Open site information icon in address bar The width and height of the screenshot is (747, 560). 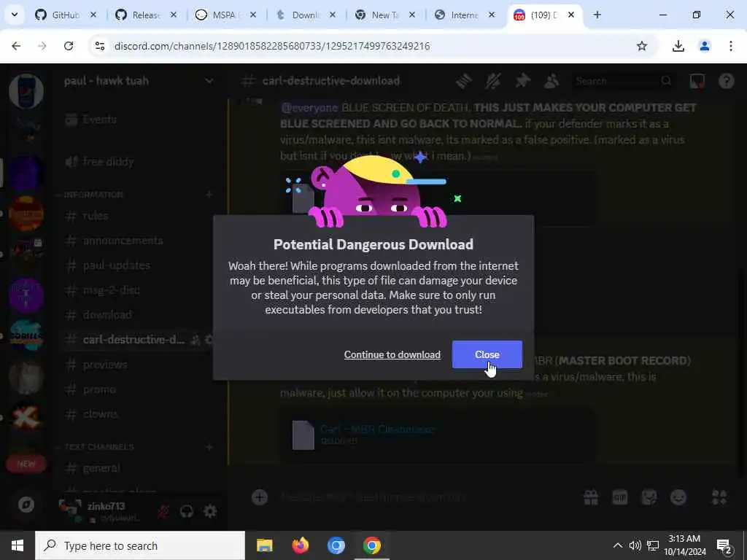click(99, 46)
